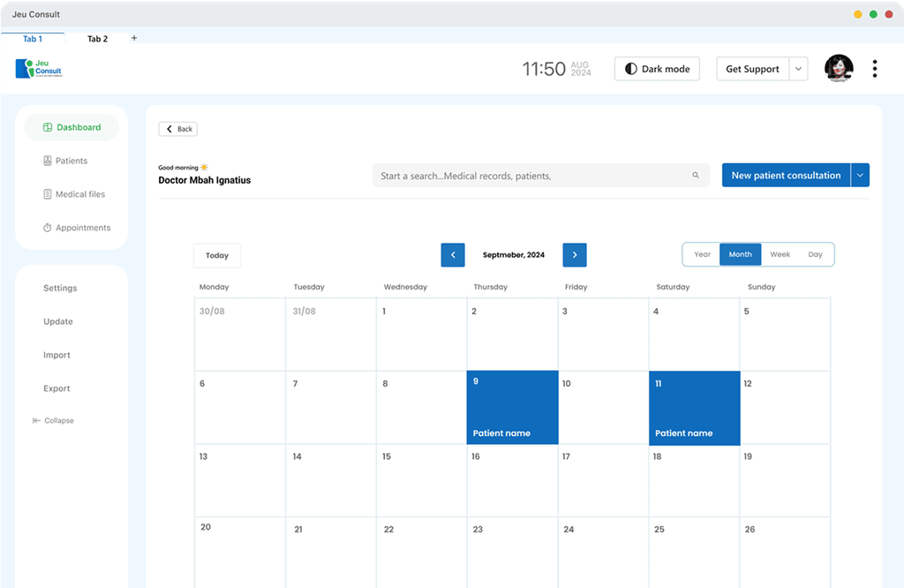
Task: Select calendar day 25
Action: pyautogui.click(x=694, y=553)
